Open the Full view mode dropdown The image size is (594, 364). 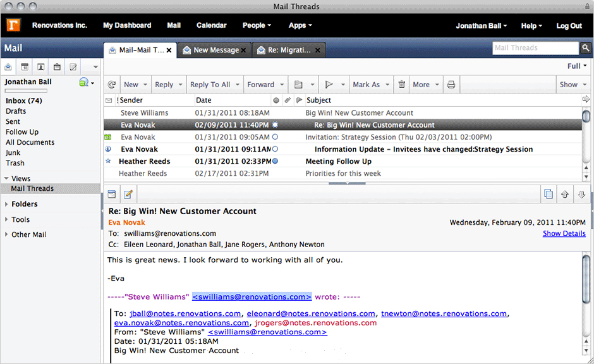point(576,66)
